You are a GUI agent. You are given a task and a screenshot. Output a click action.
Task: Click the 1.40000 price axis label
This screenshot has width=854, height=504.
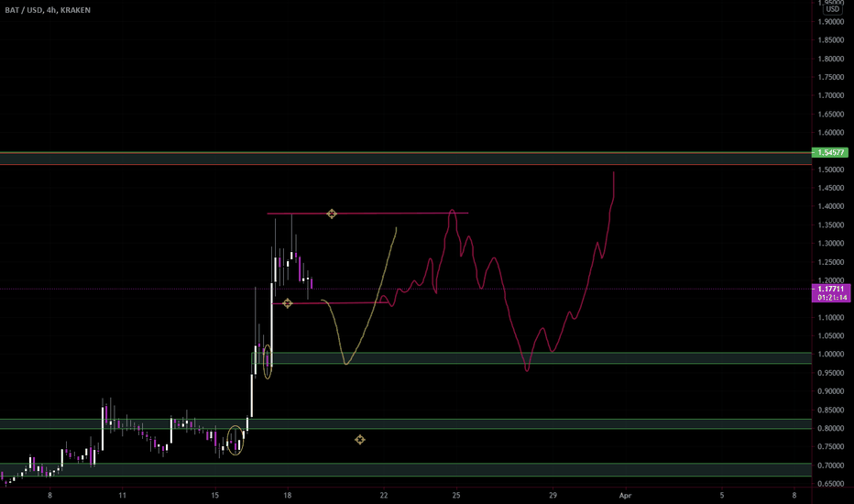pos(830,206)
